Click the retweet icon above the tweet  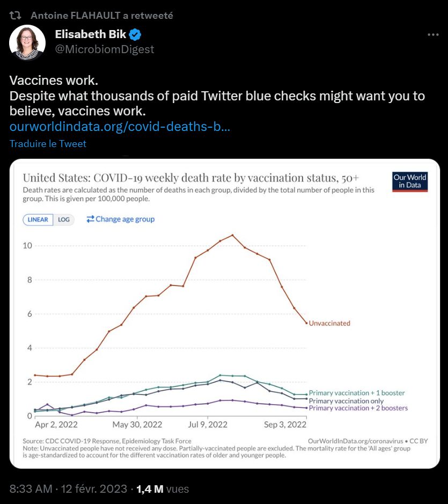(x=16, y=16)
